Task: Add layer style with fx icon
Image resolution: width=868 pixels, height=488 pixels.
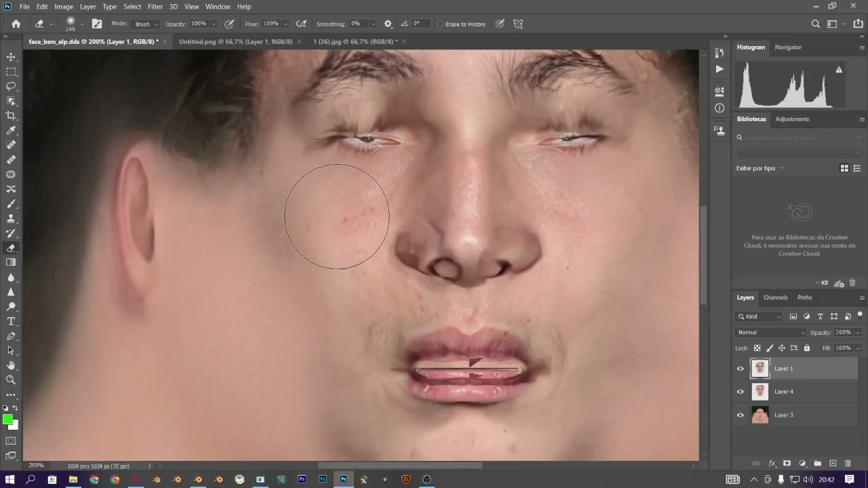Action: [x=772, y=464]
